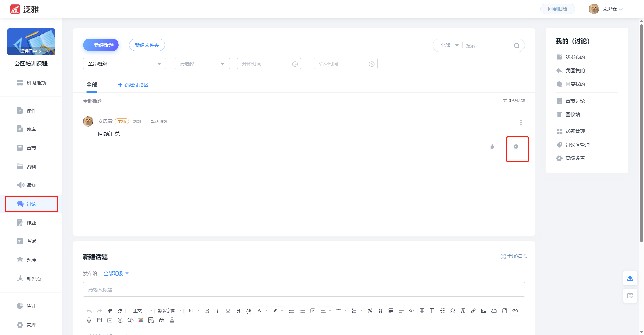This screenshot has height=335, width=644.
Task: Go to 作业 in the sidebar
Action: coord(27,223)
